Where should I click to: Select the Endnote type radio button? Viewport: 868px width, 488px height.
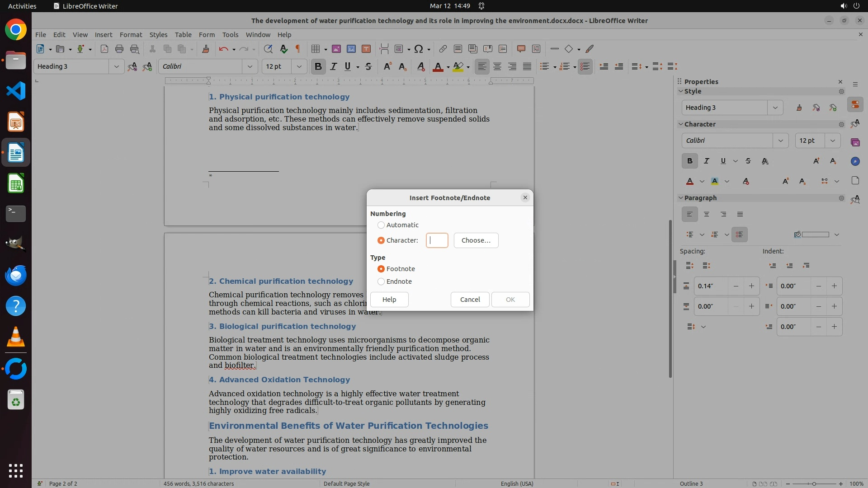click(x=381, y=282)
